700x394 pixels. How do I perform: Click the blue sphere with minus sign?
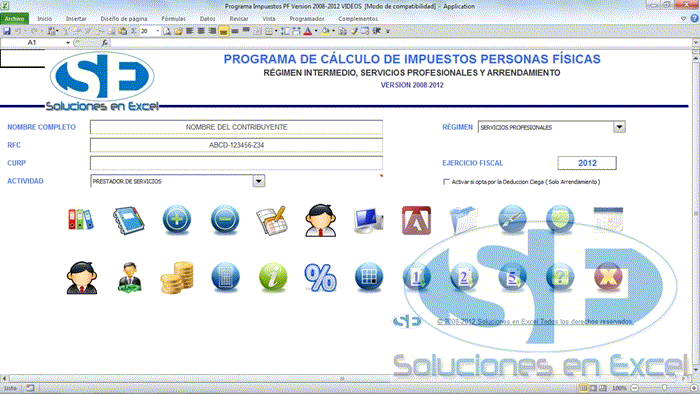click(x=225, y=220)
